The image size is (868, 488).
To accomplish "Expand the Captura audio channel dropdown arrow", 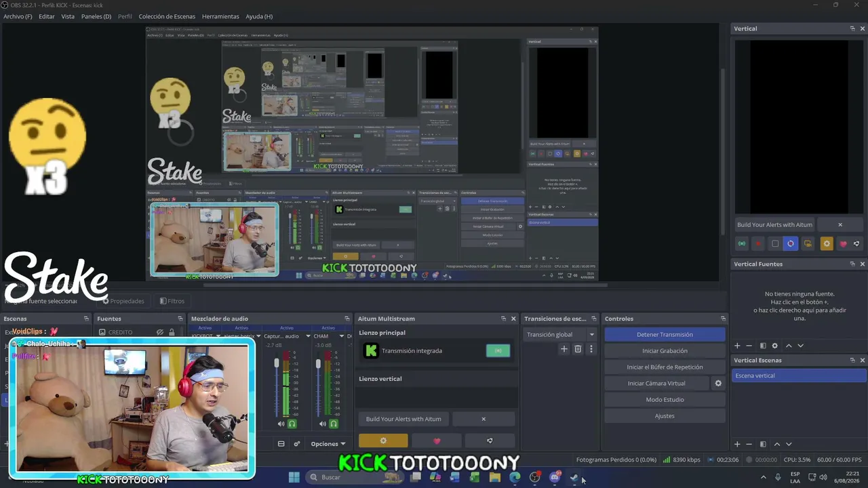I will [x=308, y=336].
